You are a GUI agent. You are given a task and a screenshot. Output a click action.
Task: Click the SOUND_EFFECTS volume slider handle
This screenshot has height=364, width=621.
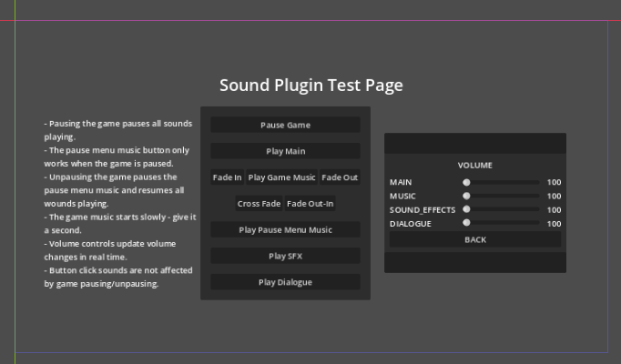pyautogui.click(x=466, y=209)
